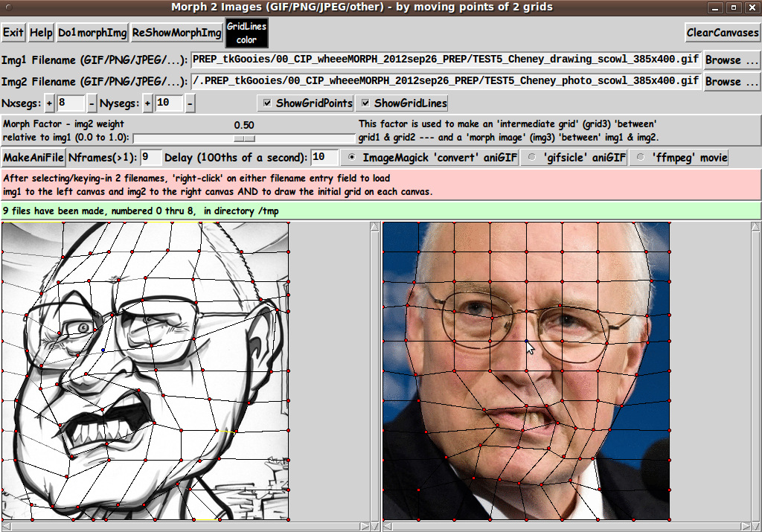Browse for the Img2 file

click(x=732, y=81)
